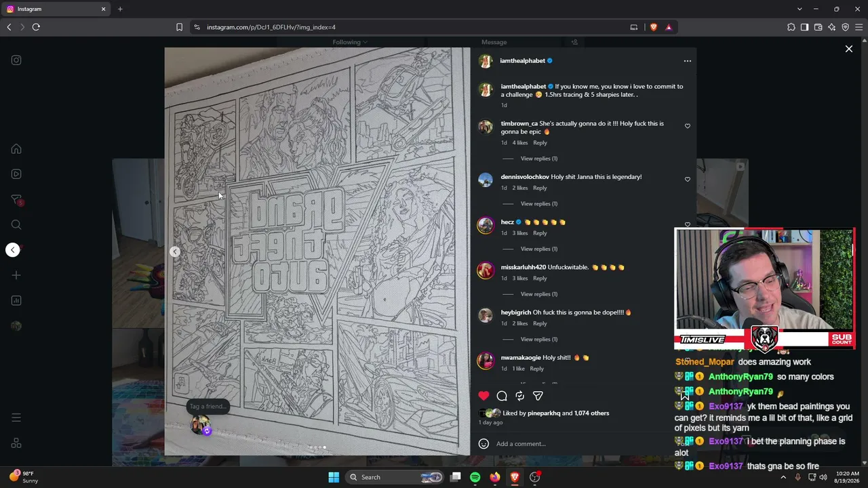Open the weather widget showing 98°F
Screen dimensions: 868x488
tap(24, 477)
